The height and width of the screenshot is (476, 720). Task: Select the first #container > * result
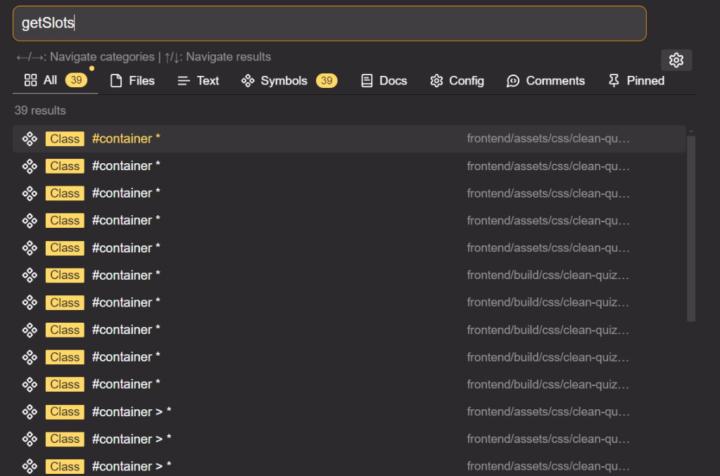131,411
